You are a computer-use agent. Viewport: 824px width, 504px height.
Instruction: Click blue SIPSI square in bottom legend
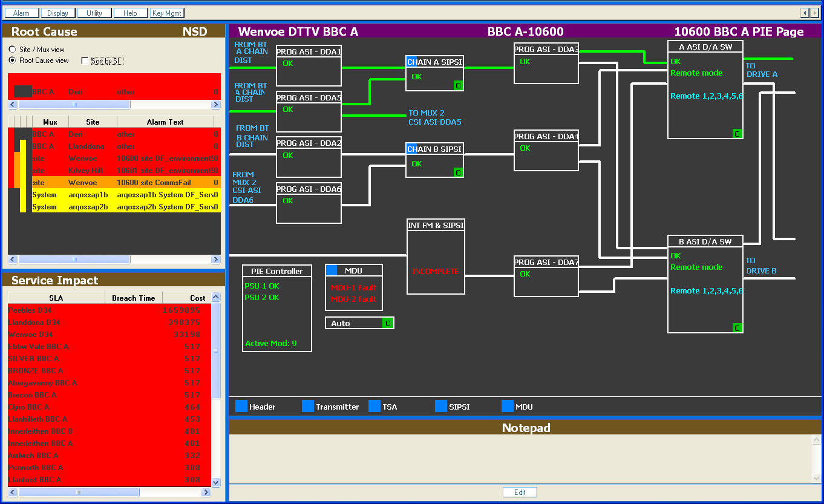tap(441, 406)
